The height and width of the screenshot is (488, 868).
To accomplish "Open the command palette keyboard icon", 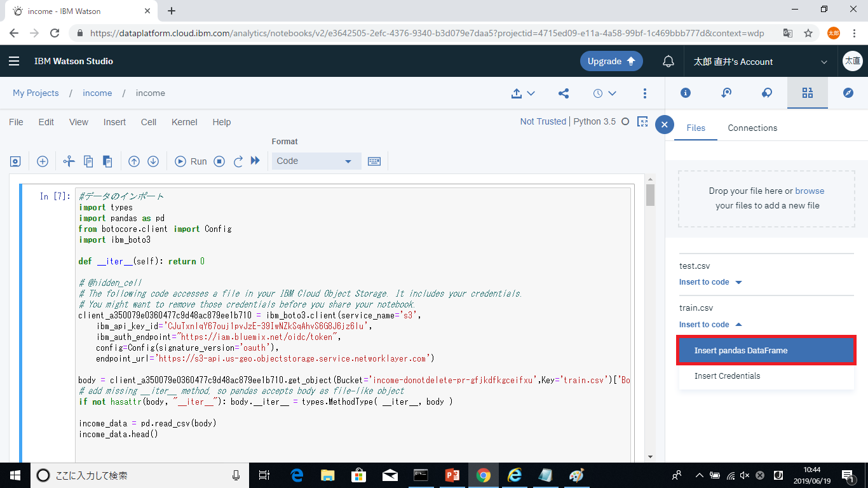I will 374,161.
